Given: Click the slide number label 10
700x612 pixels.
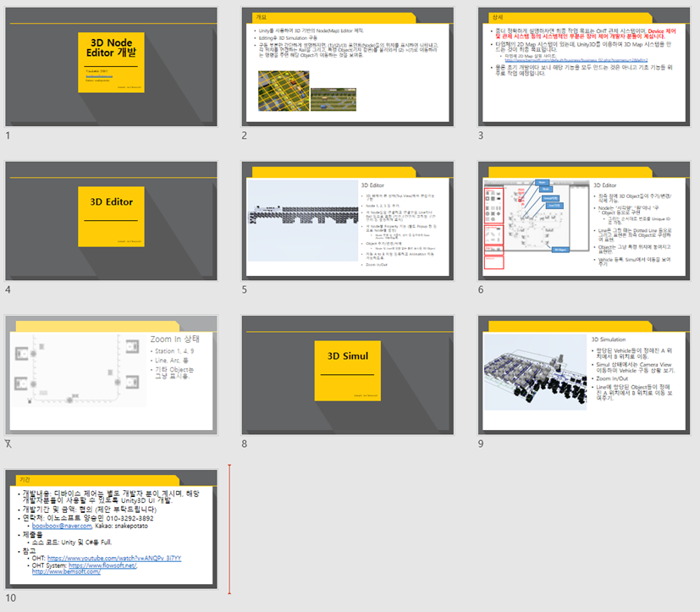Looking at the screenshot, I should [11, 598].
